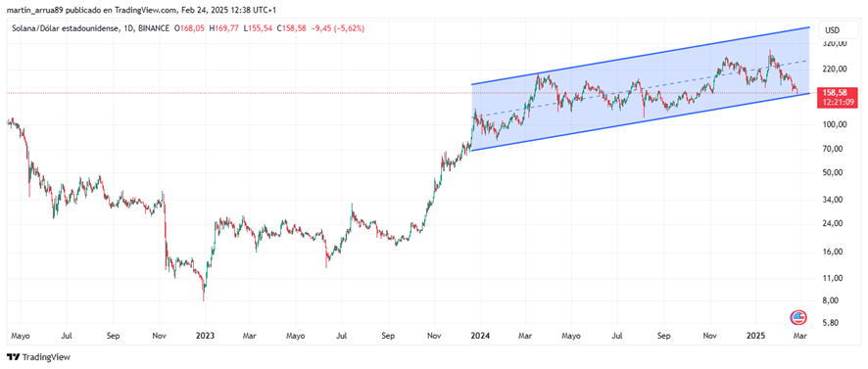Screen dimensions: 868x369
Task: Click the 220,00 price axis label
Action: pyautogui.click(x=836, y=69)
